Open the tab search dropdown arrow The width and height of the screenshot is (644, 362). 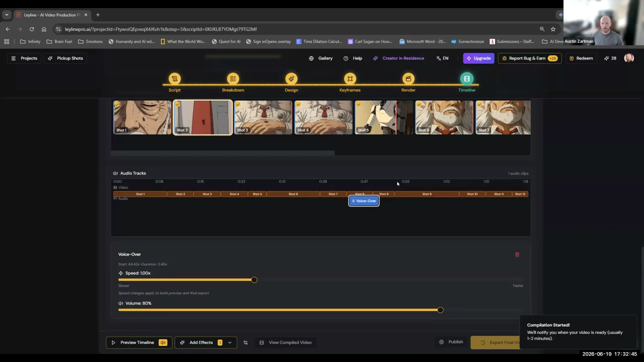[x=6, y=15]
